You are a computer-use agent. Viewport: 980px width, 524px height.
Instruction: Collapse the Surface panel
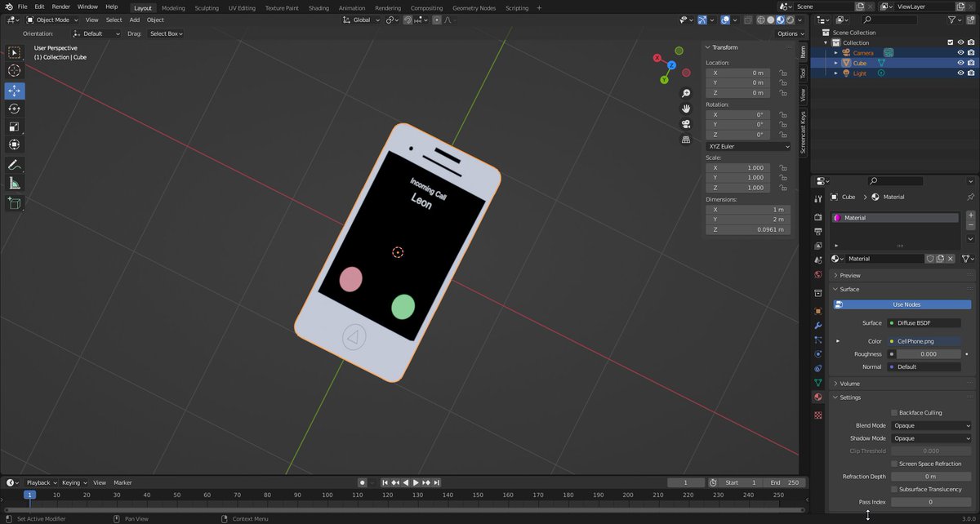point(849,289)
